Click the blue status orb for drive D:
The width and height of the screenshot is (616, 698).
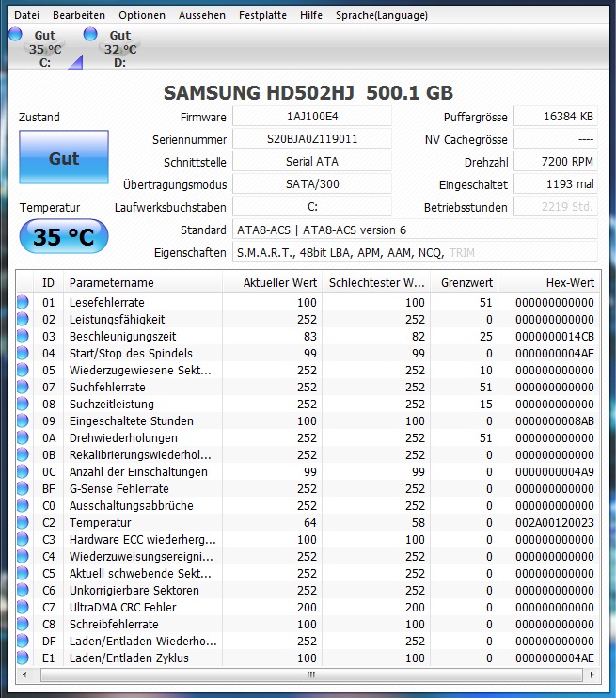coord(90,34)
